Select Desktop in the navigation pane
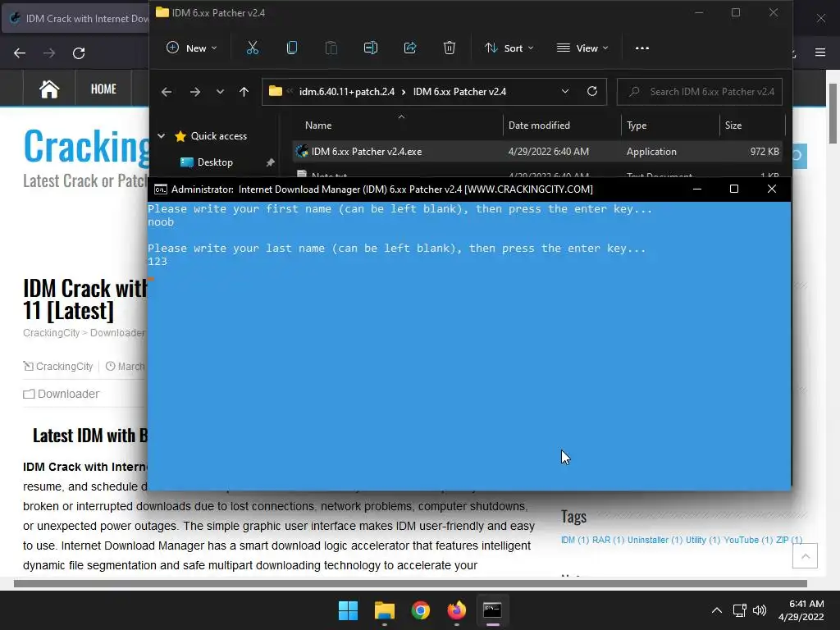Image resolution: width=840 pixels, height=630 pixels. (215, 162)
